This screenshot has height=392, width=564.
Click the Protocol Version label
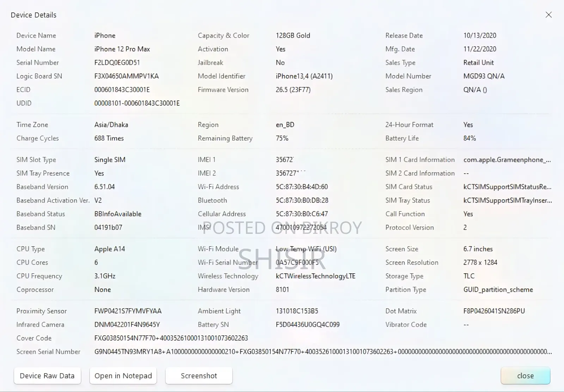click(x=409, y=228)
